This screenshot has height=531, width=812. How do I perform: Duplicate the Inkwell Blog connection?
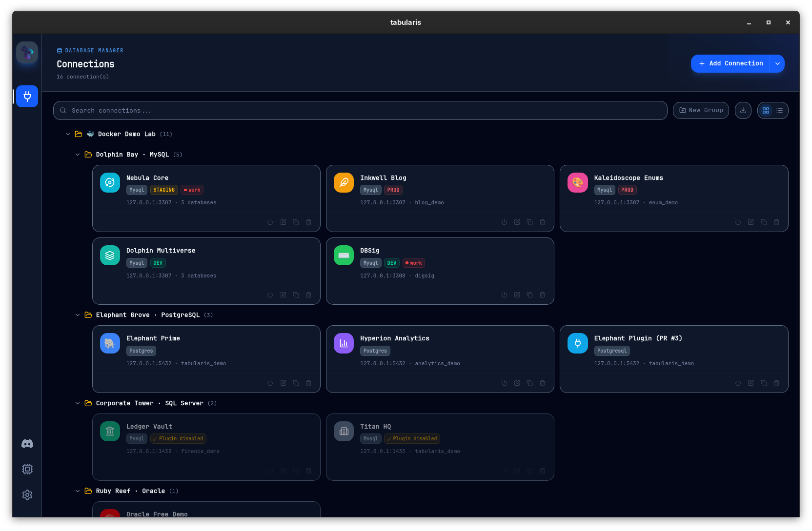pyautogui.click(x=530, y=222)
